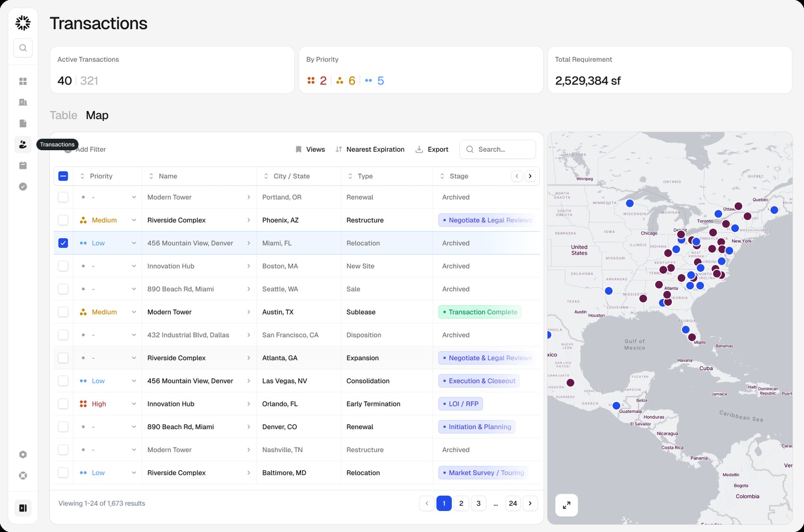
Task: Open the dashboard grid icon in sidebar
Action: tap(23, 81)
